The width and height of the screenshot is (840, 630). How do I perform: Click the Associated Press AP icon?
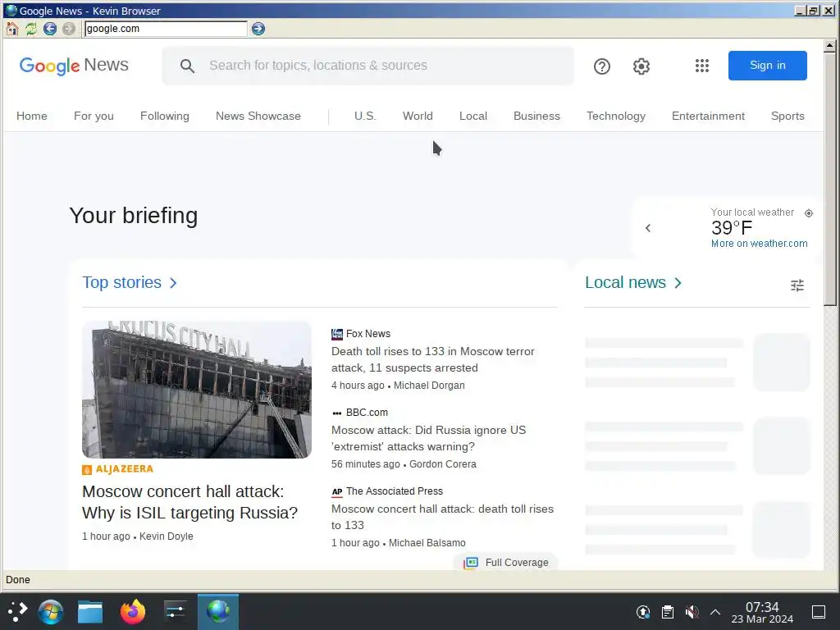click(337, 492)
